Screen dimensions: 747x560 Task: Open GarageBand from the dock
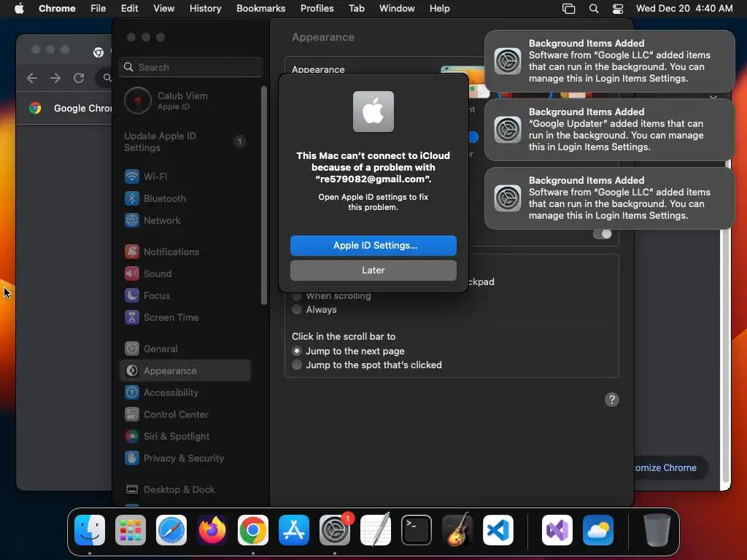457,530
